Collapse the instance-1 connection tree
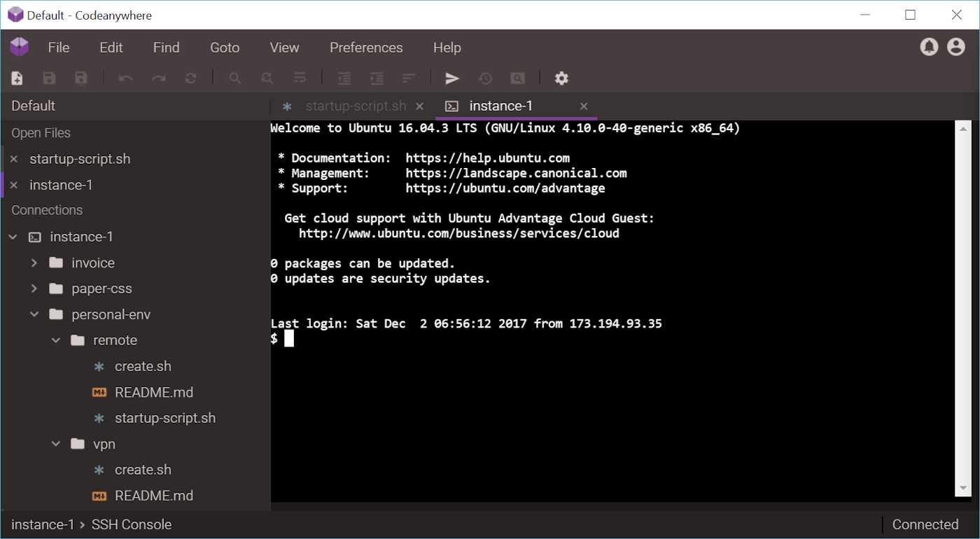980x539 pixels. tap(13, 237)
